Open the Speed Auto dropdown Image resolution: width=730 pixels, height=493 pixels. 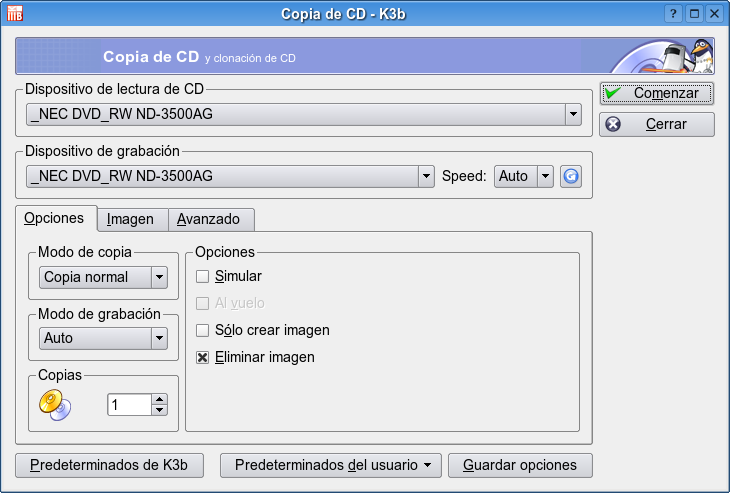point(545,176)
